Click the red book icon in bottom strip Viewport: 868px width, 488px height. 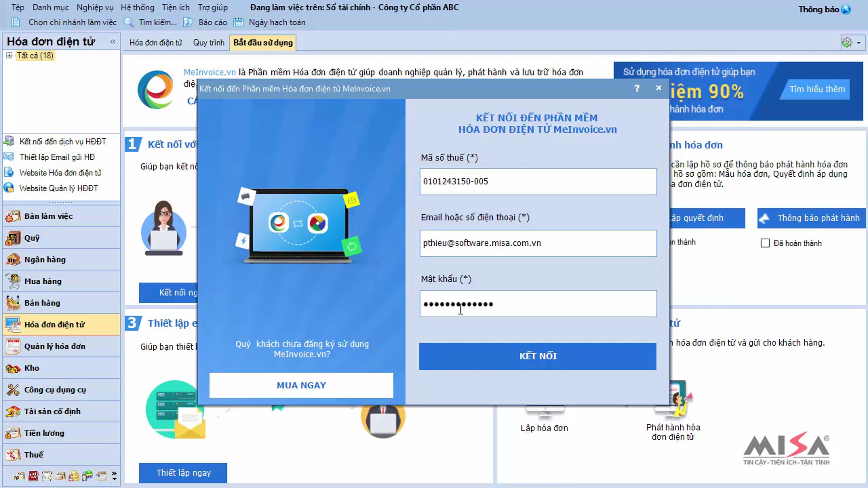(x=33, y=476)
